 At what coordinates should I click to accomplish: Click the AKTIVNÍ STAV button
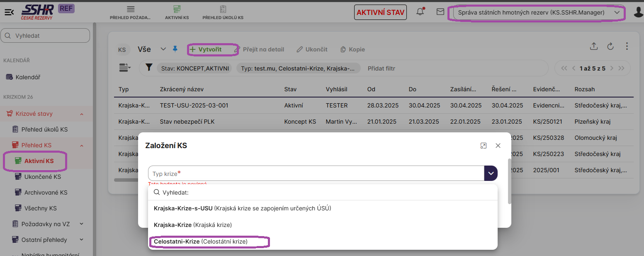[380, 12]
